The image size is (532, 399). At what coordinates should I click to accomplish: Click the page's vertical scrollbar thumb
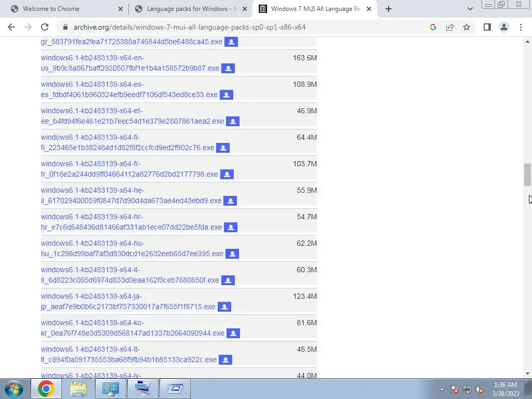click(527, 175)
